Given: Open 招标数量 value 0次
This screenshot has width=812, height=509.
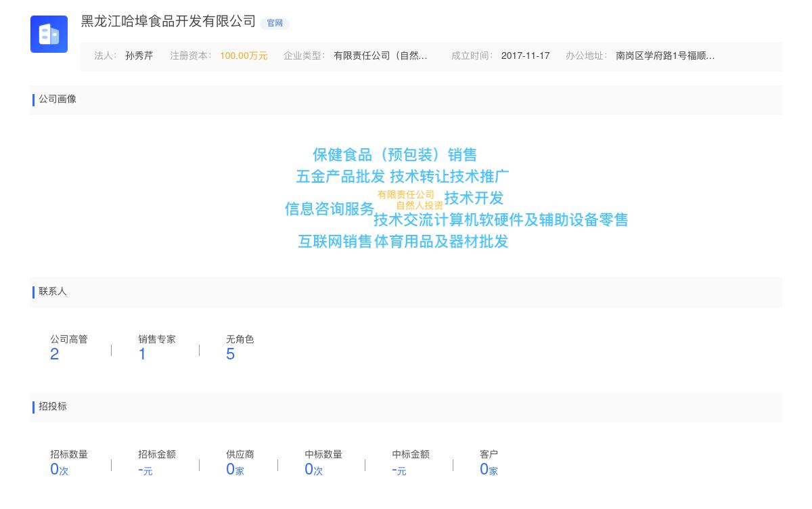Looking at the screenshot, I should click(60, 469).
